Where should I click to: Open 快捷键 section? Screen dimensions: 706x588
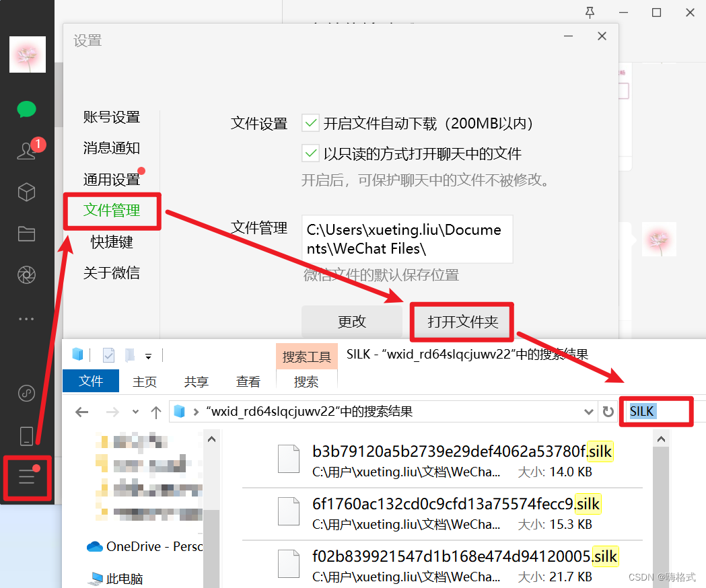click(112, 242)
